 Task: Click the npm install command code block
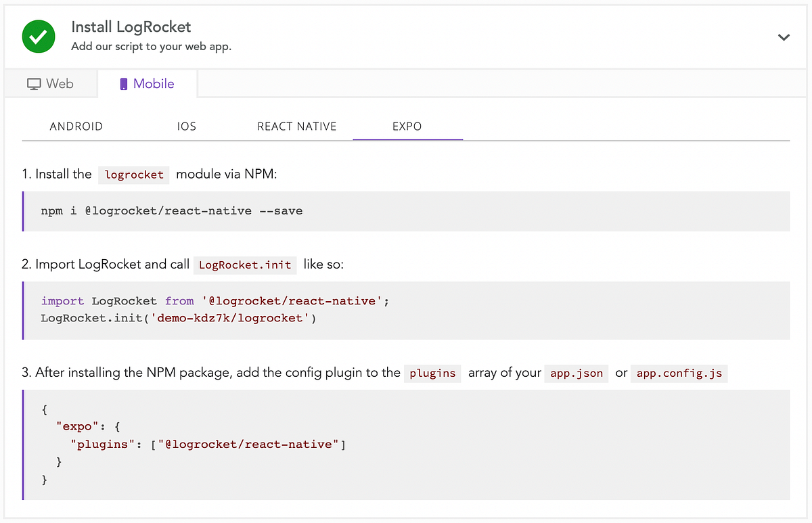pyautogui.click(x=173, y=210)
